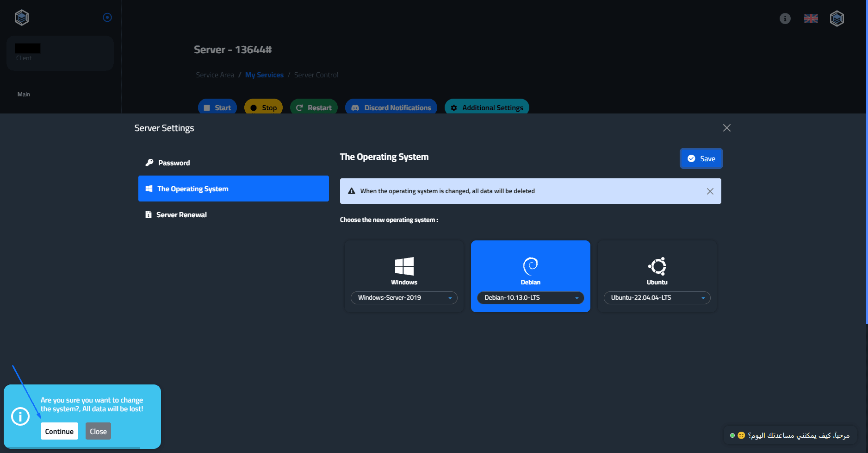Dismiss the data deletion warning banner

point(710,191)
